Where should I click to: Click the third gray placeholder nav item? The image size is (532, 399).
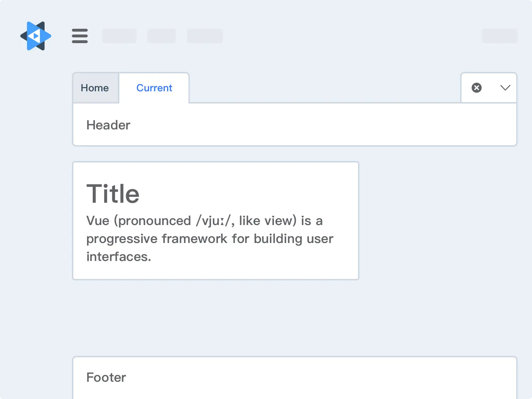205,36
